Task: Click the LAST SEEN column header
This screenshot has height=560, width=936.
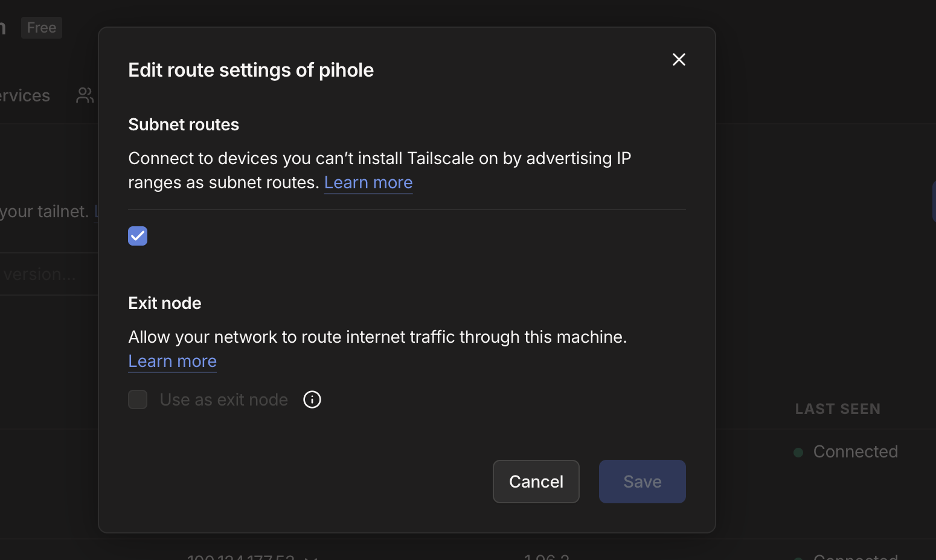Action: (838, 409)
